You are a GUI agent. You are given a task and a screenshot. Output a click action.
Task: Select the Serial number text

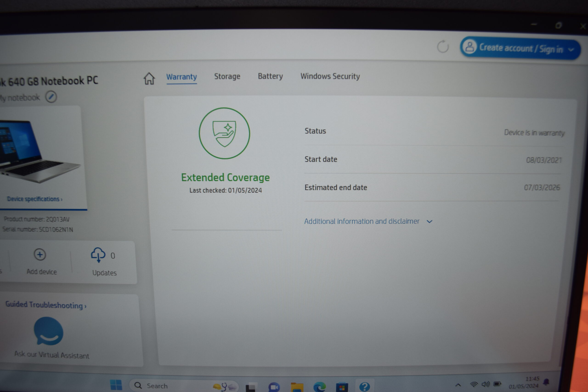click(37, 229)
